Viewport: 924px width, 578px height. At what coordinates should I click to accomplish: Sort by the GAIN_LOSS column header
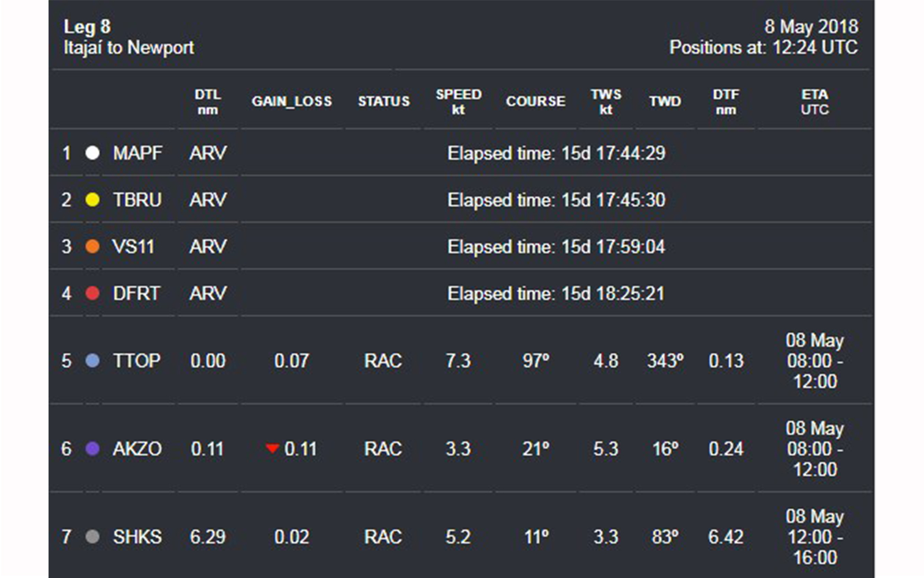click(292, 102)
